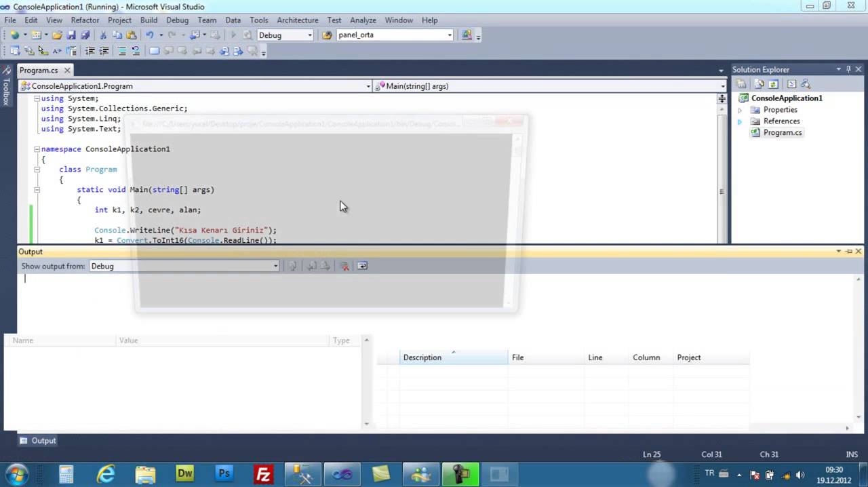
Task: Uncomment the selected lines icon
Action: pyautogui.click(x=136, y=51)
